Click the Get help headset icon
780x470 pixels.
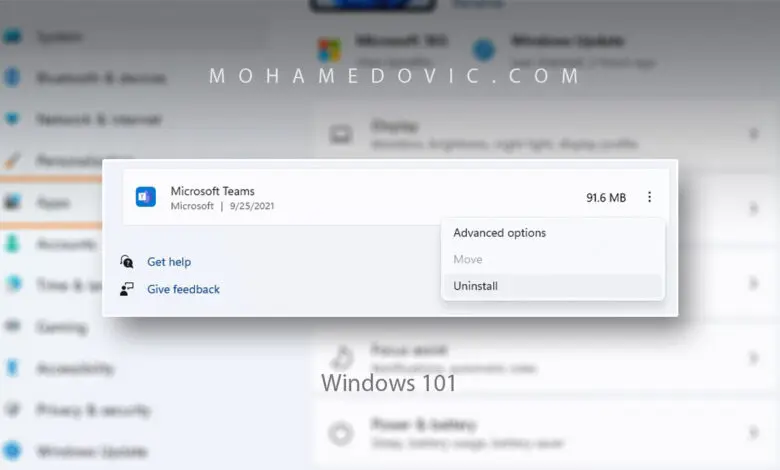[127, 262]
